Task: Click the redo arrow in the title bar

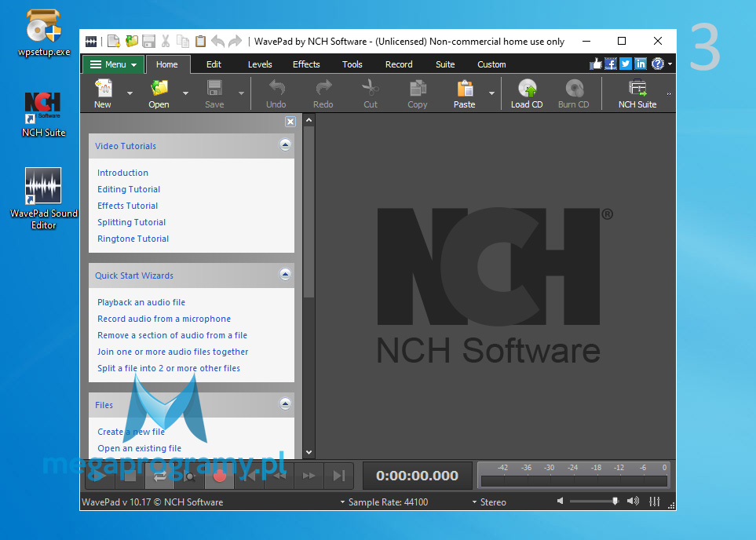Action: click(235, 42)
